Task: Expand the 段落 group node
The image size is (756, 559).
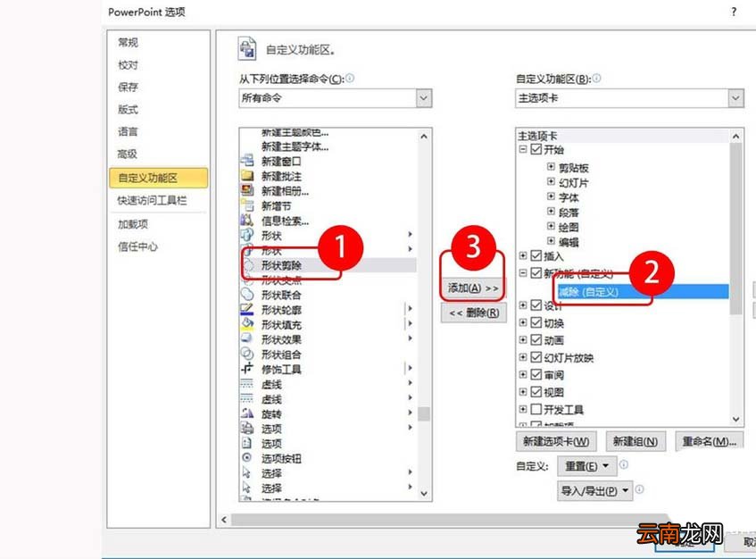Action: [x=551, y=212]
